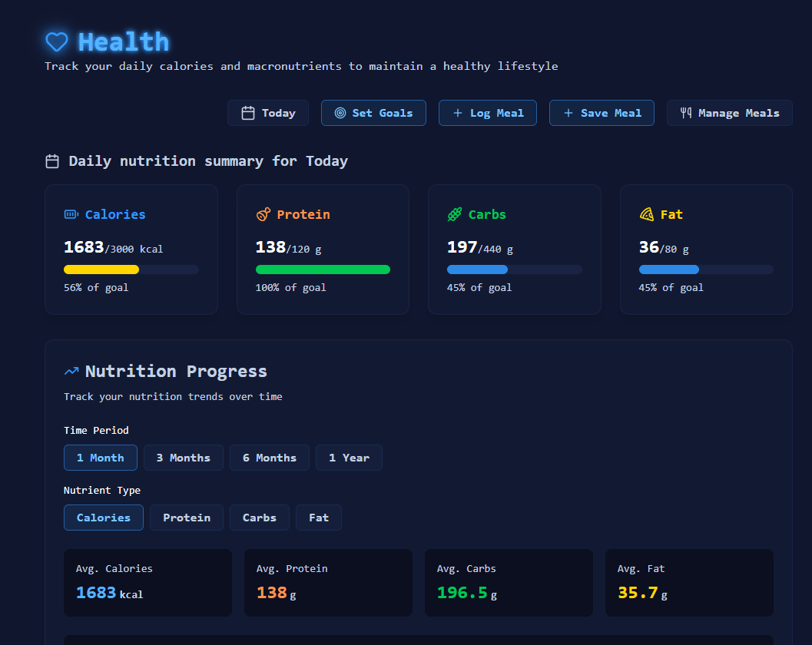812x645 pixels.
Task: Click the yellow Calories progress bar
Action: point(131,270)
